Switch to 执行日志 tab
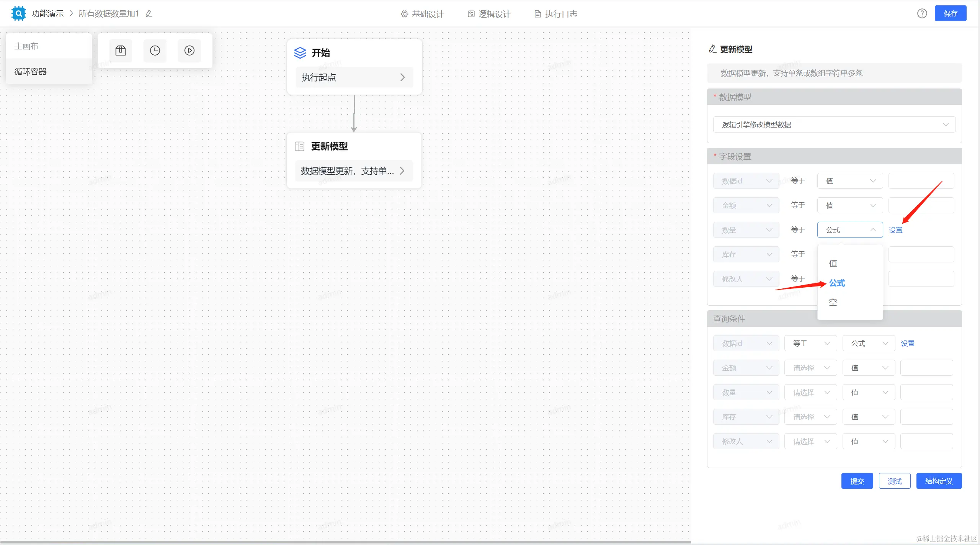The width and height of the screenshot is (980, 545). pos(556,14)
